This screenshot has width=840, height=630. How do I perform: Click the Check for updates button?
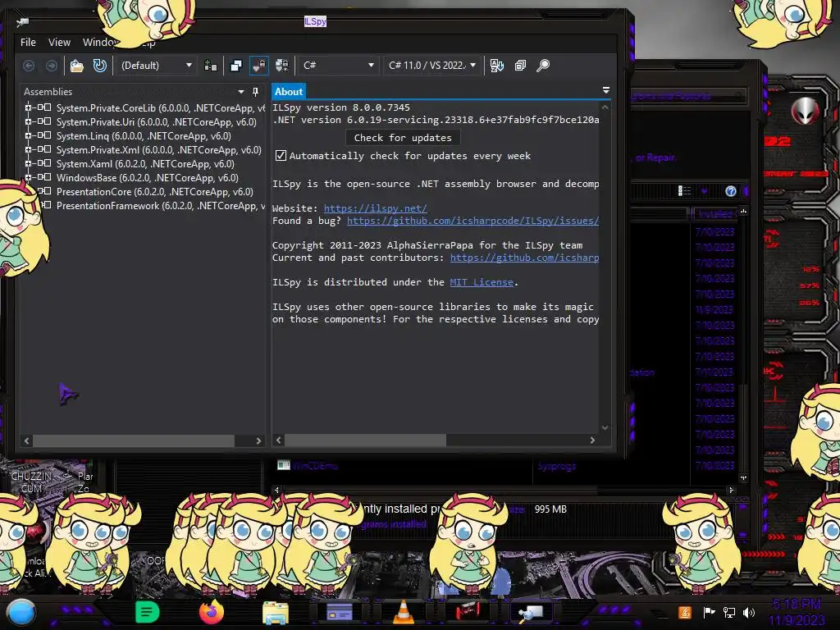click(x=403, y=138)
